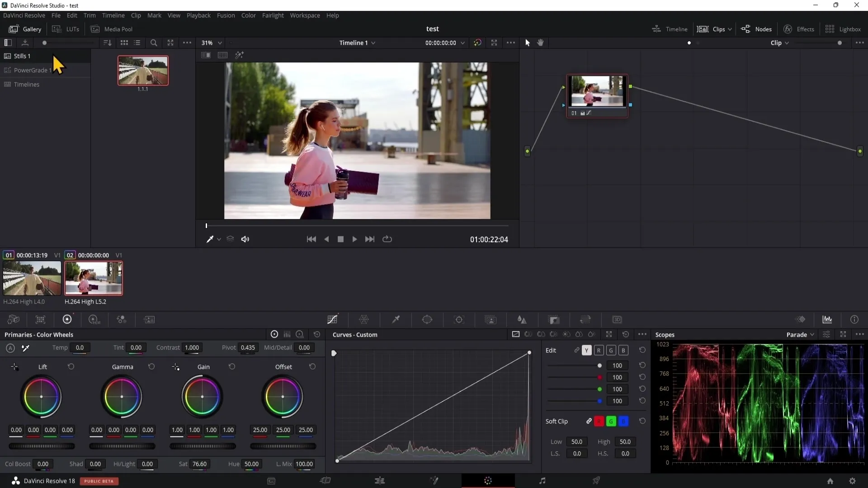Open the Color Warper palette
This screenshot has height=488, width=868.
point(364,319)
